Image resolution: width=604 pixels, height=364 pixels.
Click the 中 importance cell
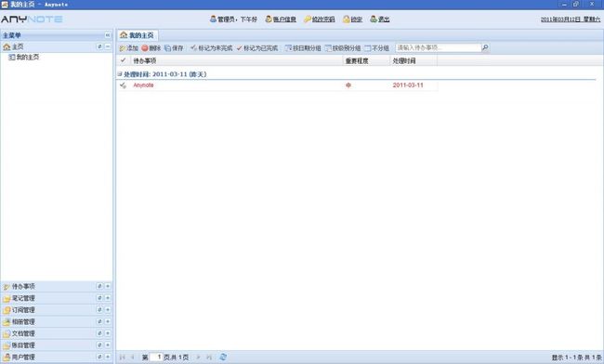click(348, 85)
